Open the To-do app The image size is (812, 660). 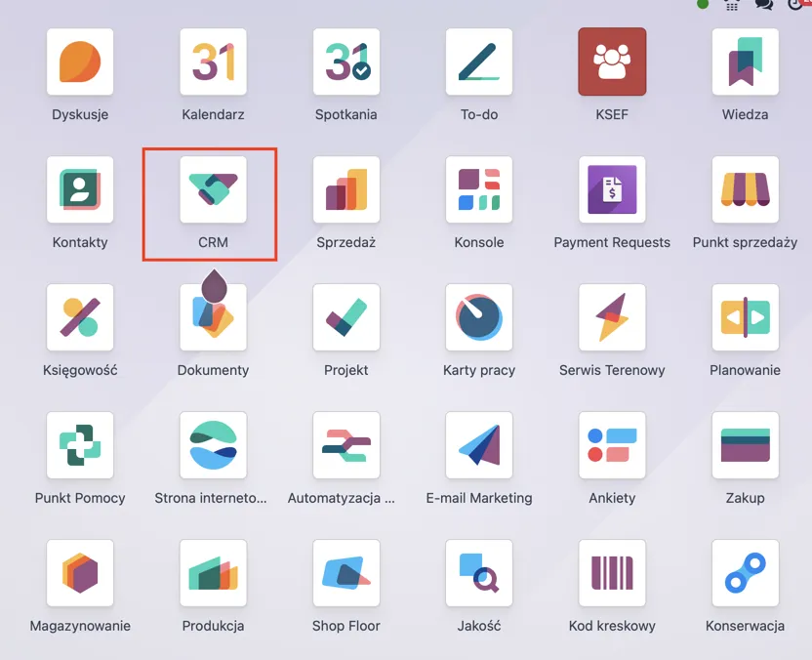pyautogui.click(x=479, y=62)
